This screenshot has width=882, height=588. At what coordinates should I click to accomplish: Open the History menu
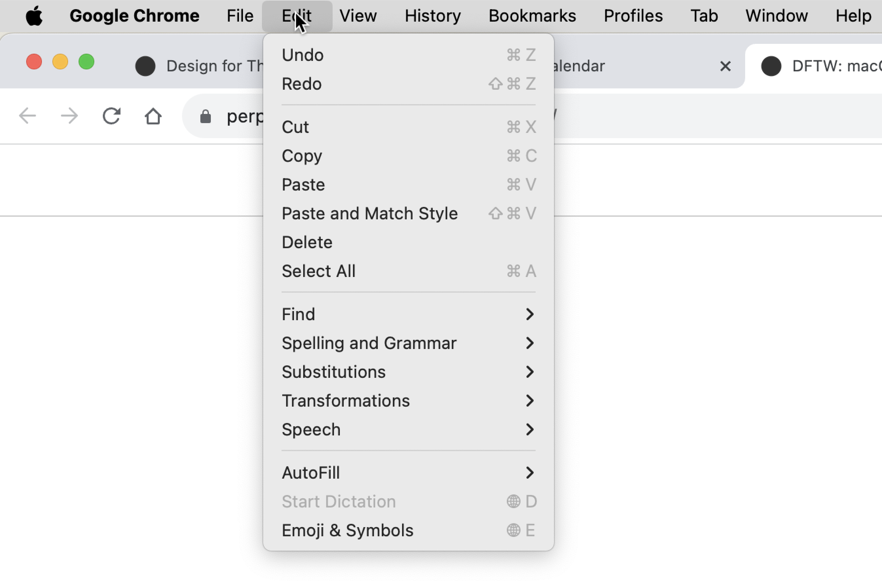click(432, 16)
